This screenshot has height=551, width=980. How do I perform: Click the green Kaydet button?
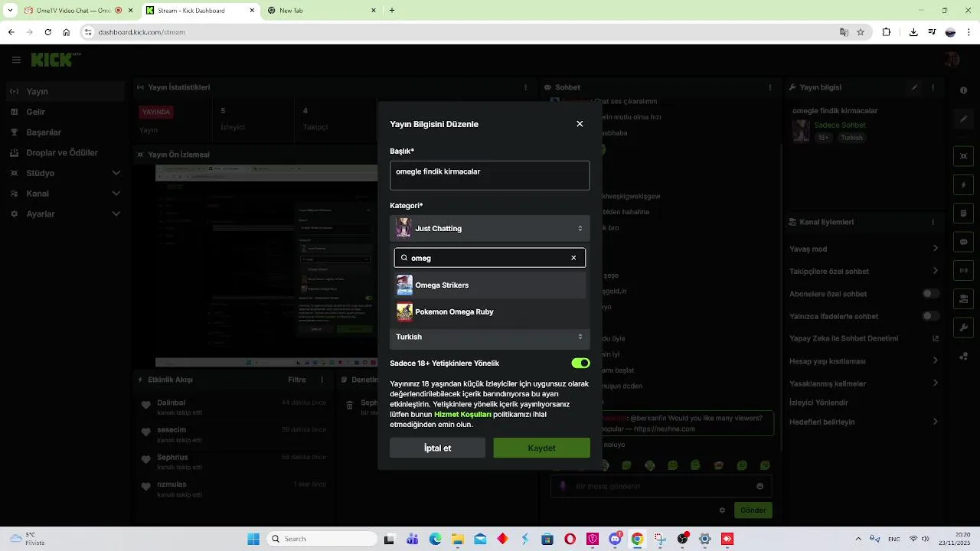pos(541,448)
